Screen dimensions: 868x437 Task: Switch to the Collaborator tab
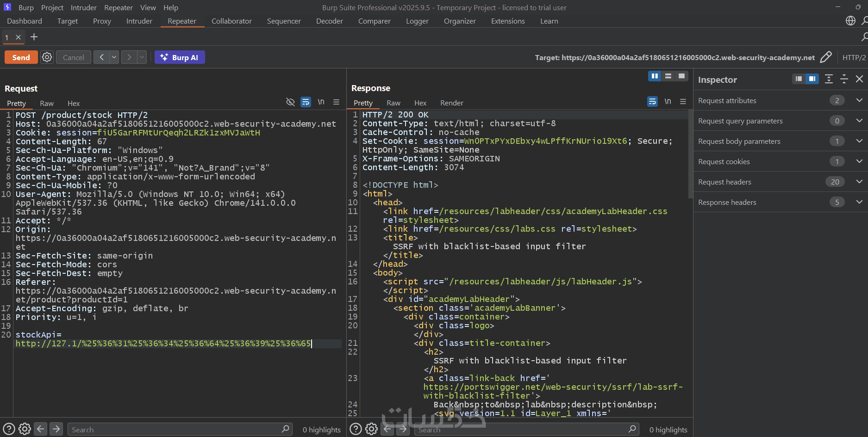[x=231, y=21]
